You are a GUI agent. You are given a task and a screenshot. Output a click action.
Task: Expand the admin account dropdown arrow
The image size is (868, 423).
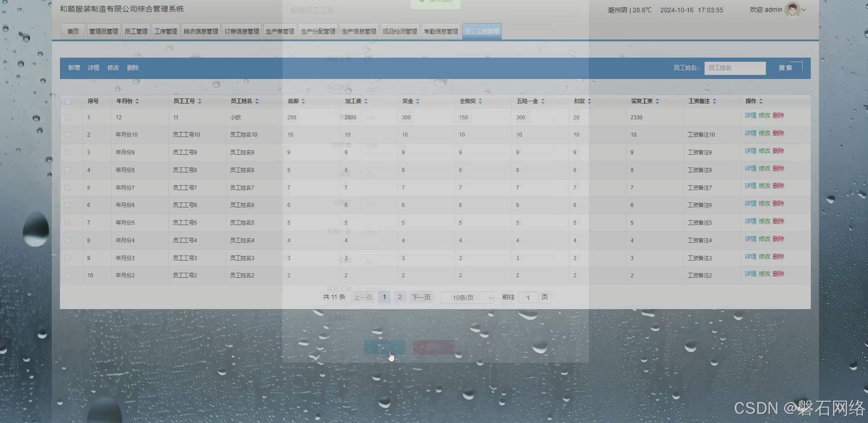coord(804,10)
